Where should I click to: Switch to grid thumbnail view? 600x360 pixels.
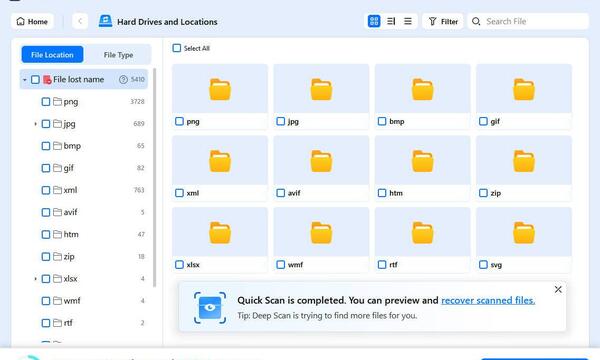click(x=374, y=21)
